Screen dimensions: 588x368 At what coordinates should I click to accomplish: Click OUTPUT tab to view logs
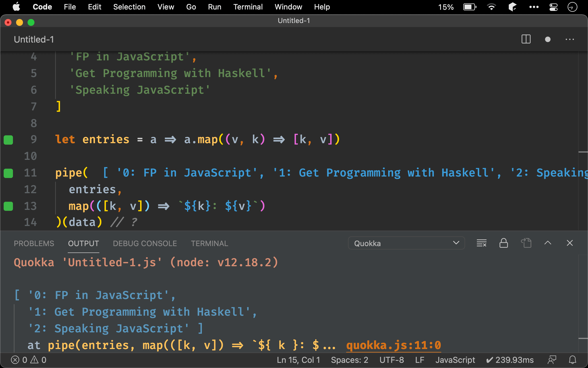tap(83, 243)
